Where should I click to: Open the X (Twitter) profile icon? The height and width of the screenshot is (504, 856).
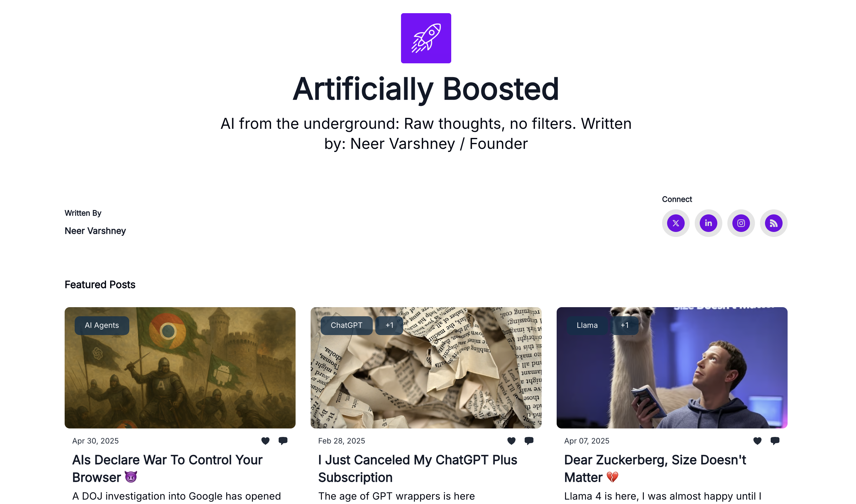click(676, 223)
